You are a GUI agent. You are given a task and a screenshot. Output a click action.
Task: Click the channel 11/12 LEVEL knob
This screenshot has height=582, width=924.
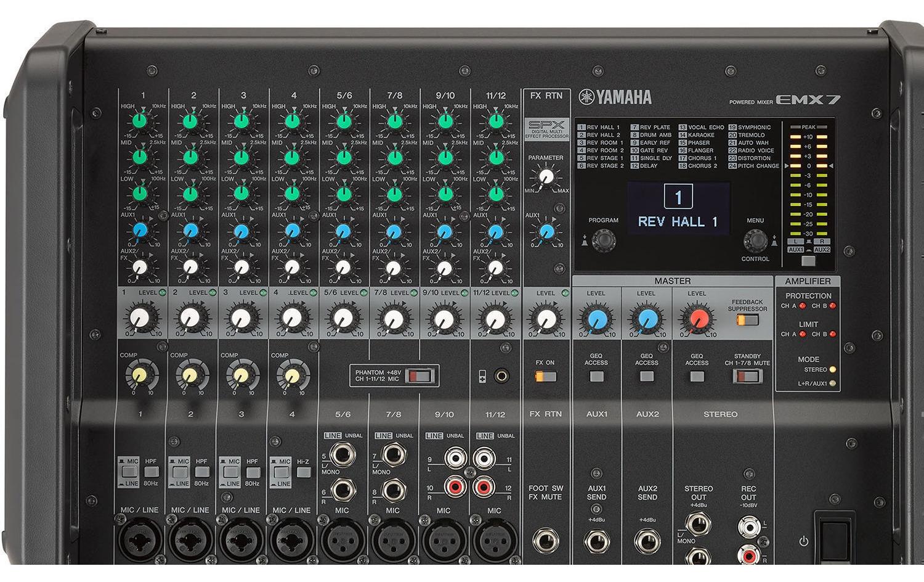(x=495, y=318)
